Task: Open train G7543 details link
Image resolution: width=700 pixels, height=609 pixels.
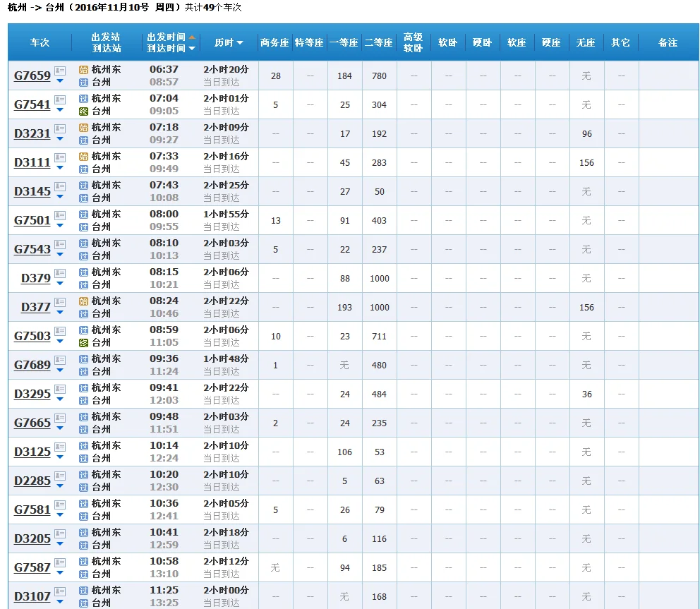Action: click(32, 249)
